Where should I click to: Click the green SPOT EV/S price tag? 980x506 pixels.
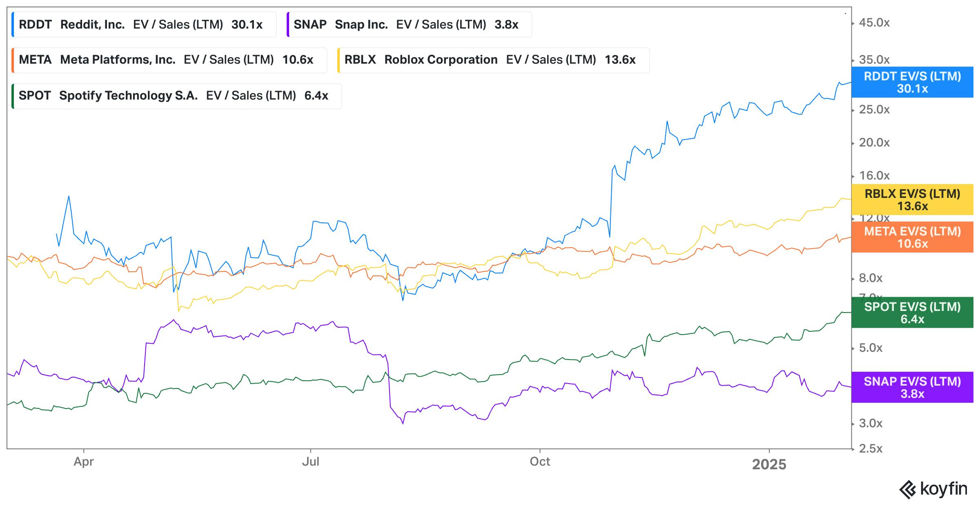click(x=912, y=313)
